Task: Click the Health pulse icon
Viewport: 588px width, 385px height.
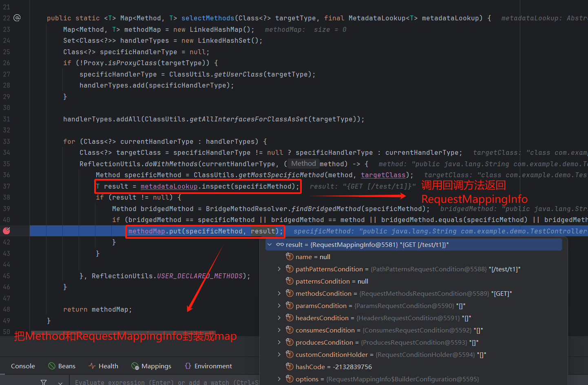Action: (x=92, y=366)
